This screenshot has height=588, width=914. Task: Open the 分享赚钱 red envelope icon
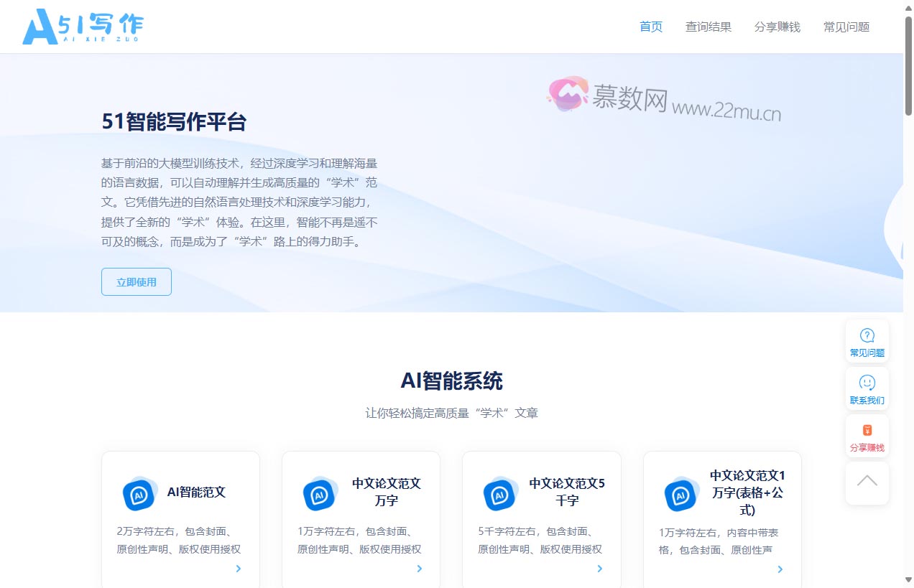coord(867,431)
